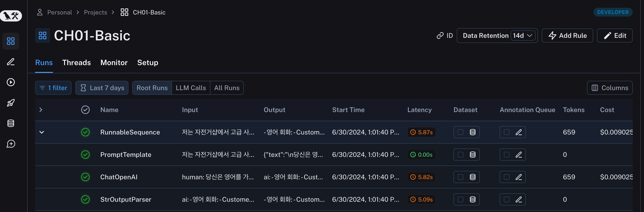The height and width of the screenshot is (212, 644).
Task: Copy project ID via link icon
Action: click(x=440, y=36)
